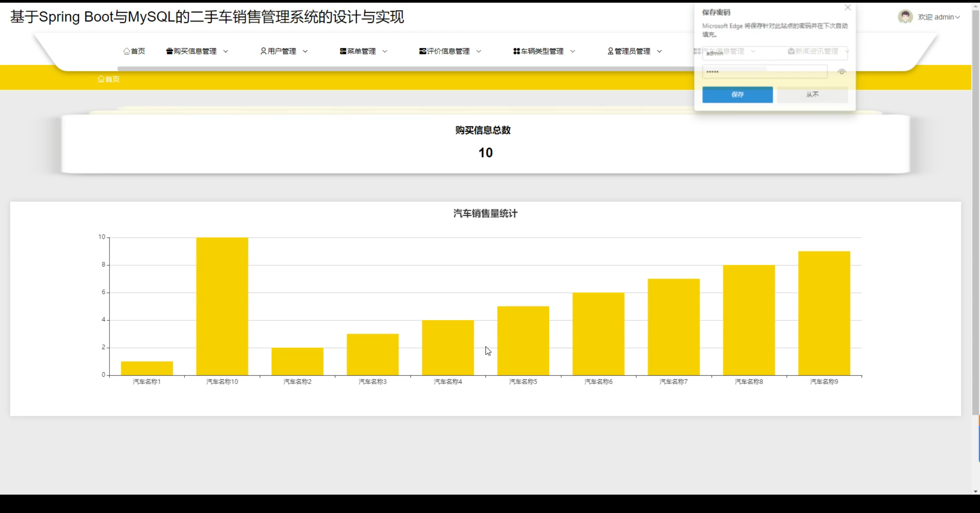Click the review info management icon
This screenshot has width=980, height=513.
423,51
